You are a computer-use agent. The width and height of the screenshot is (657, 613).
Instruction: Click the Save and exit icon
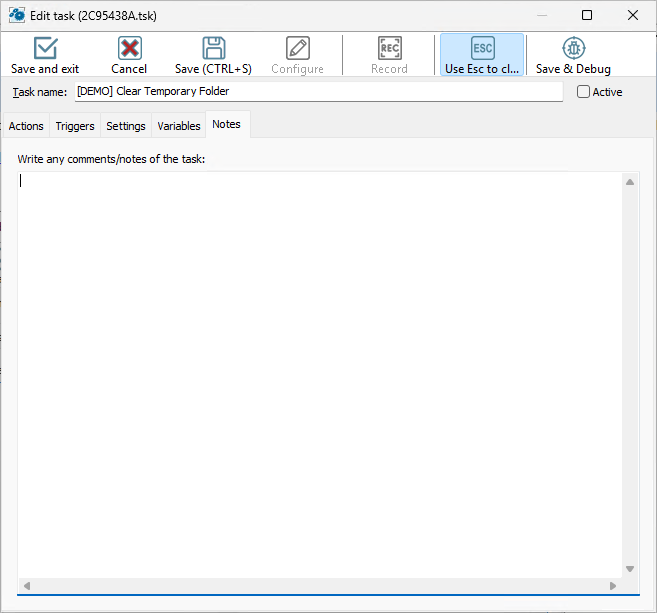(x=45, y=48)
